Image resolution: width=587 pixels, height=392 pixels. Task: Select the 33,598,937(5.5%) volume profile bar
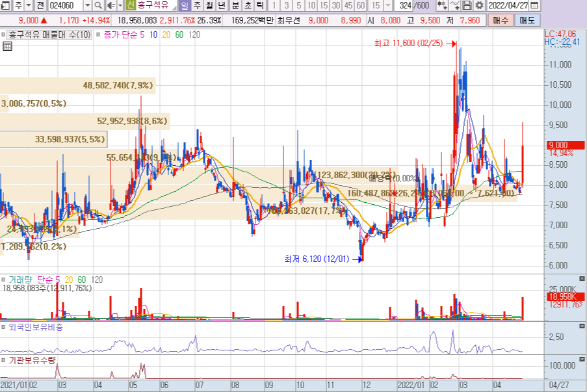(53, 139)
